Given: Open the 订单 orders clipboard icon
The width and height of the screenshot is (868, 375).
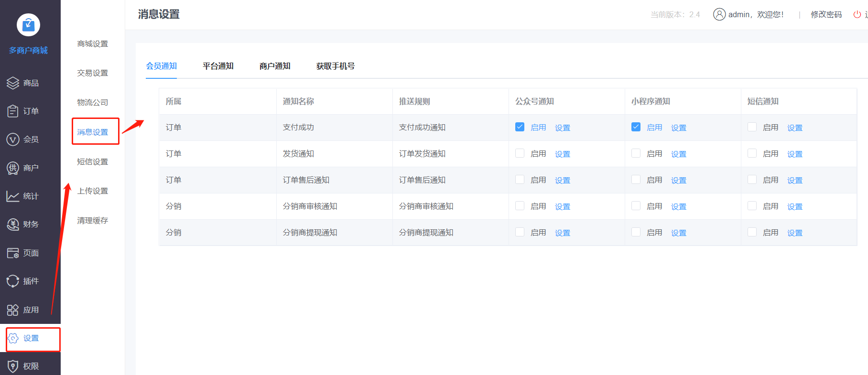Looking at the screenshot, I should coord(13,111).
